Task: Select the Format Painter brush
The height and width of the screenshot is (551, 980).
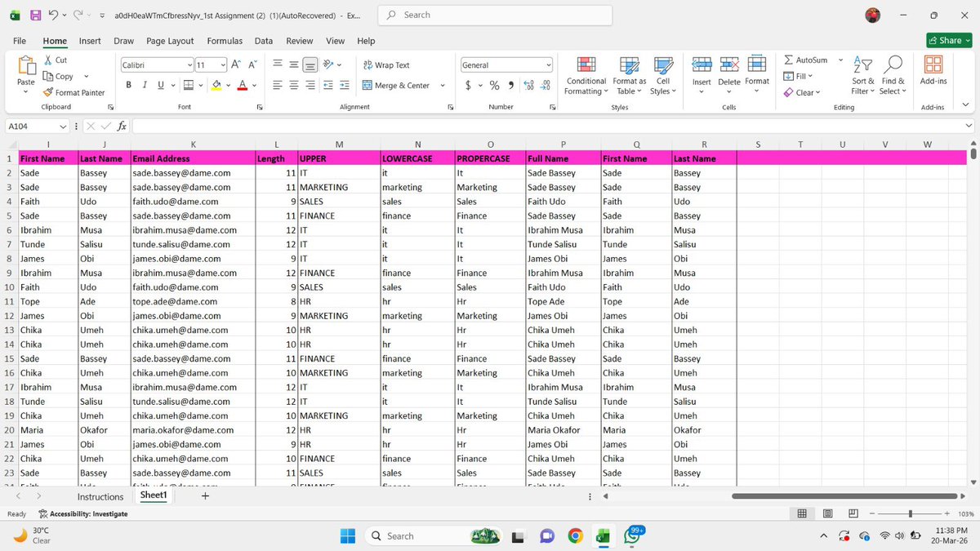Action: click(48, 92)
